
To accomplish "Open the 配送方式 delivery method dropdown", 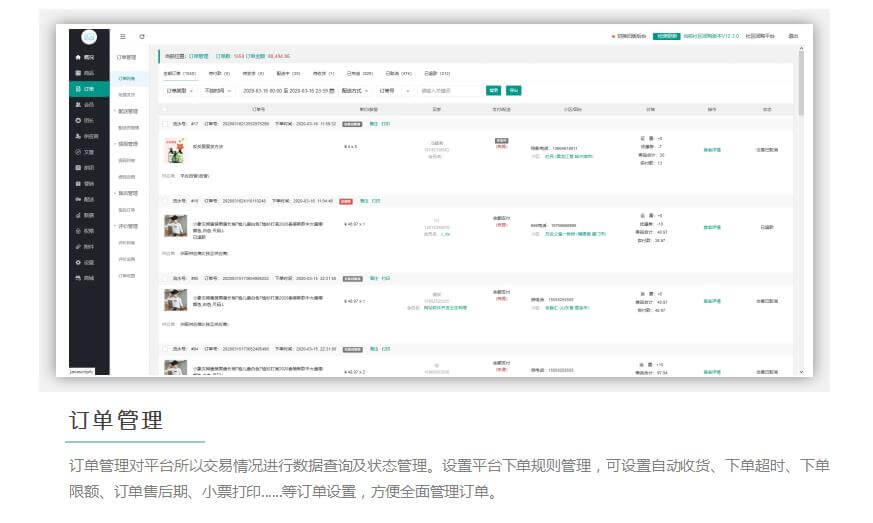I will click(355, 90).
